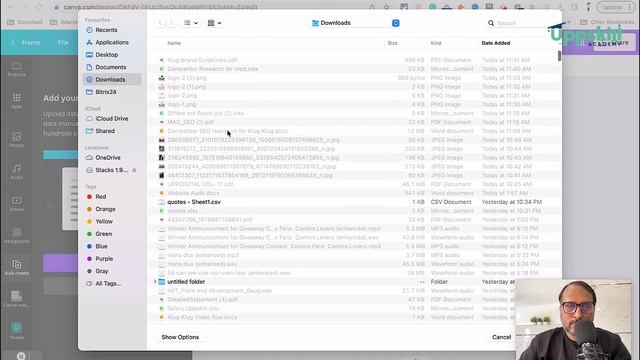
Task: Open Apps panel in Canva sidebar
Action: pyautogui.click(x=17, y=101)
